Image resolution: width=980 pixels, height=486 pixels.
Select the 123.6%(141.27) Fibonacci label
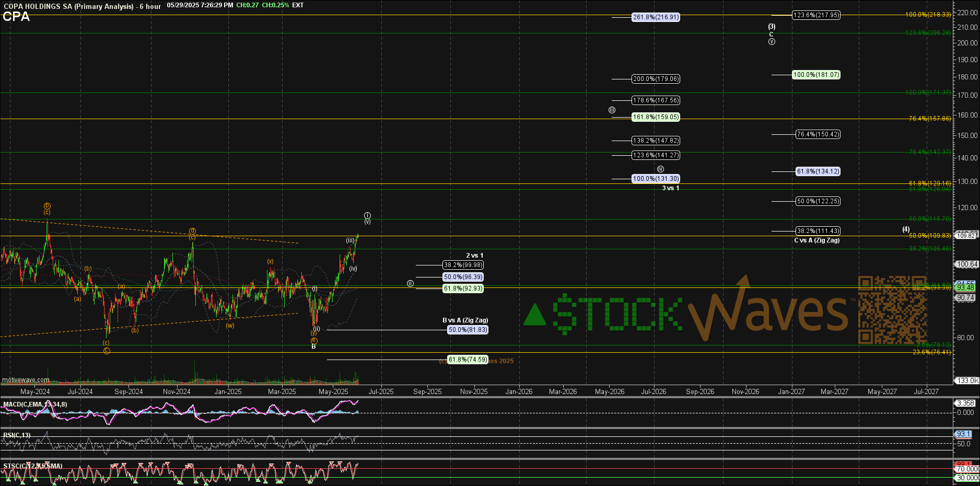(656, 155)
